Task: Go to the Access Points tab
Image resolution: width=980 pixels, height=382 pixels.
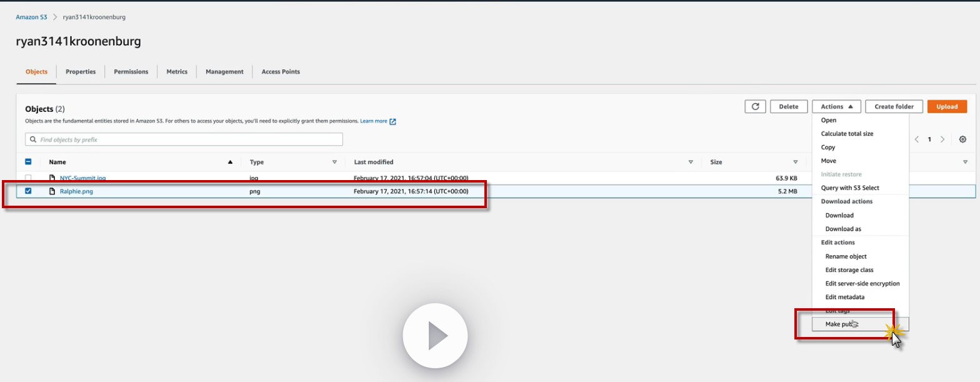Action: tap(281, 72)
